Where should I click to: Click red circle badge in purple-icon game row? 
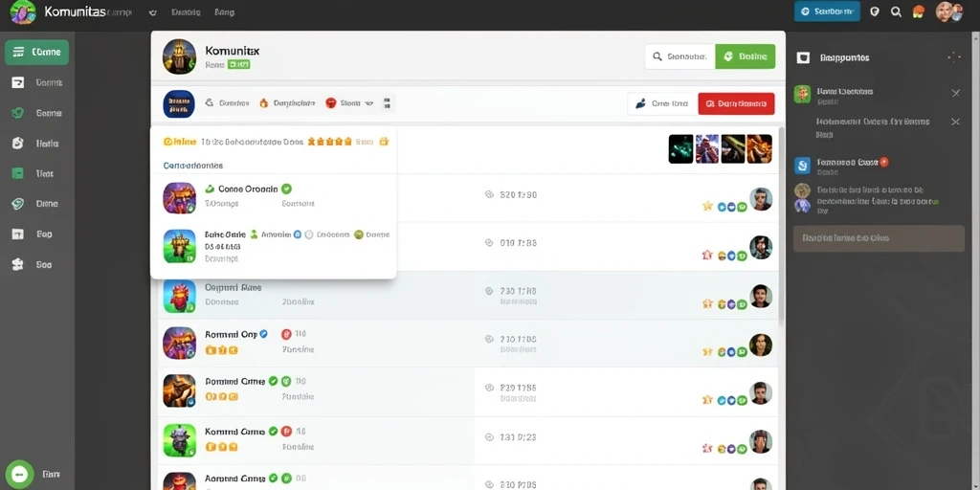(286, 334)
